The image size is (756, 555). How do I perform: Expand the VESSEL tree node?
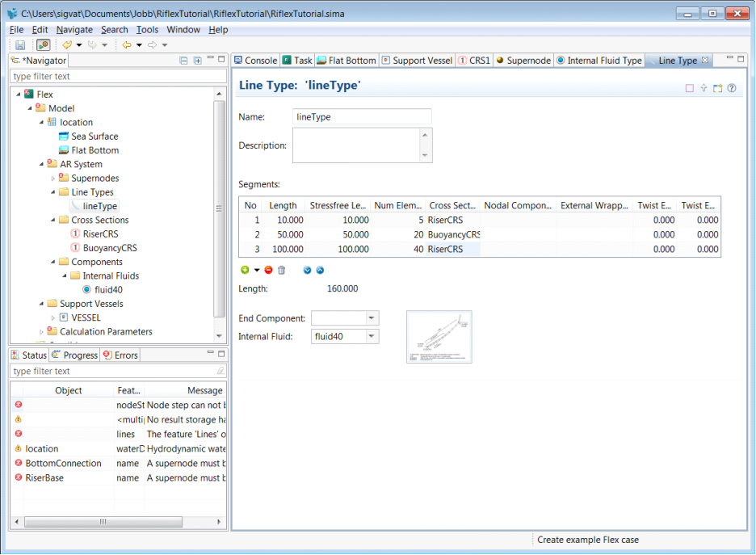53,317
